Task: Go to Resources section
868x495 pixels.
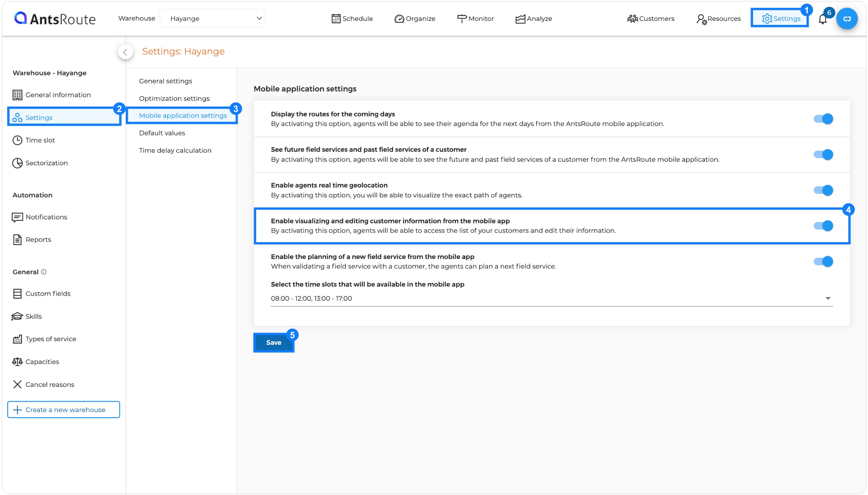Action: point(718,19)
